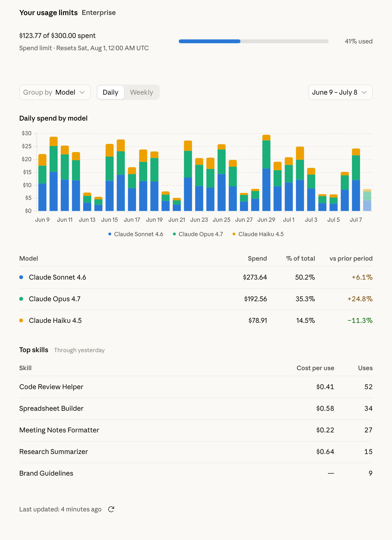Open the Code Review Helper skill row

(x=196, y=387)
